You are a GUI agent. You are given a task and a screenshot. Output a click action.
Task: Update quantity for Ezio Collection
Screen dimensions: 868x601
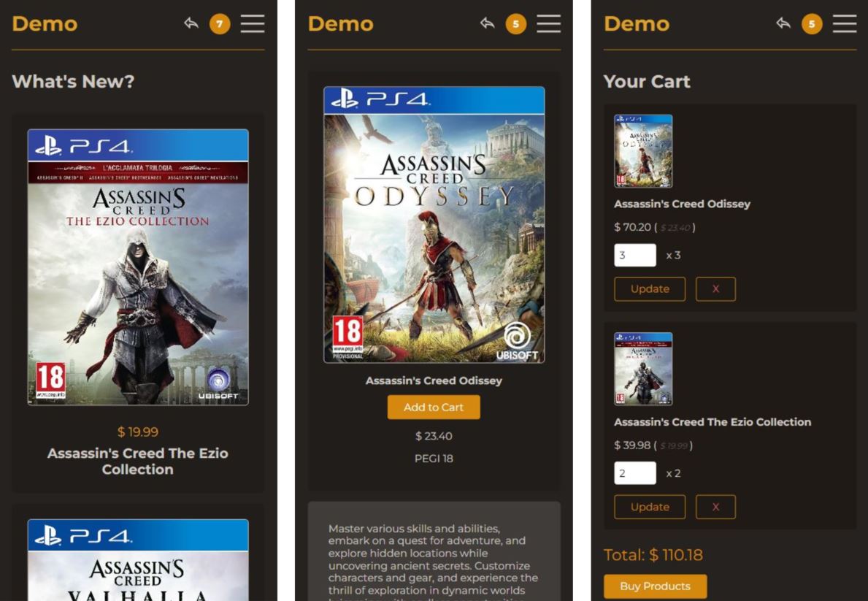click(650, 507)
